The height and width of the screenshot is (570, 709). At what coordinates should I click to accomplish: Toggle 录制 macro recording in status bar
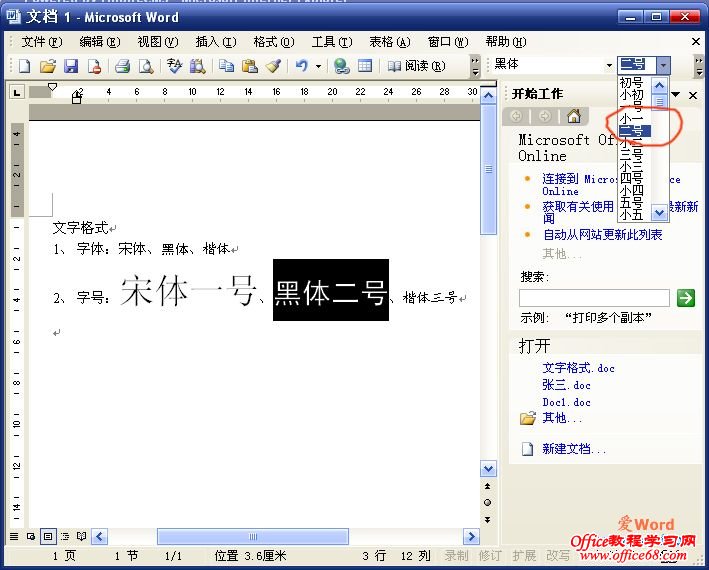coord(456,555)
